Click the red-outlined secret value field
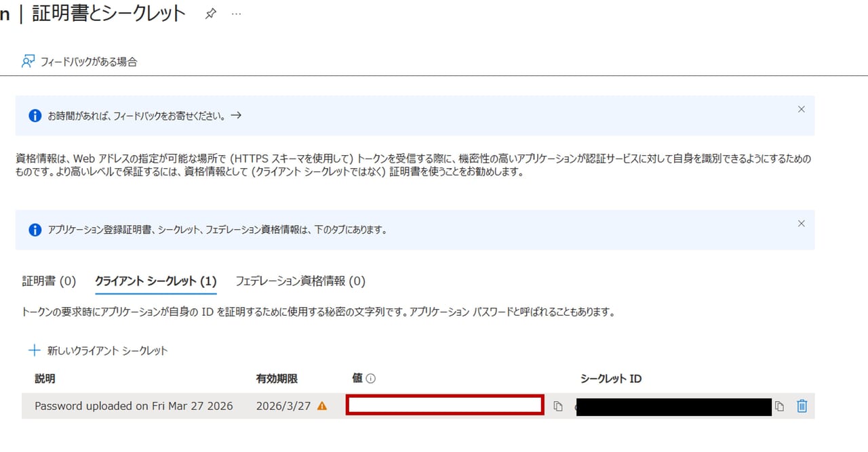 pos(445,405)
